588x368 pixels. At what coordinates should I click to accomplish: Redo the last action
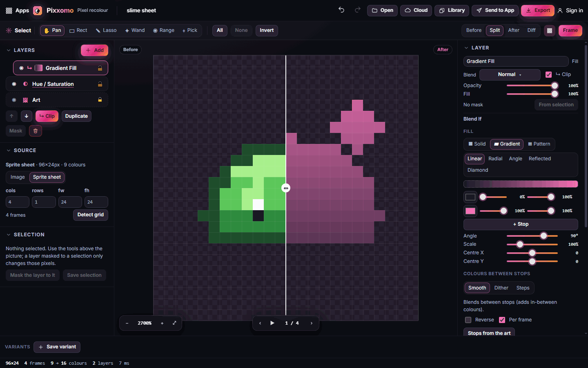tap(358, 10)
